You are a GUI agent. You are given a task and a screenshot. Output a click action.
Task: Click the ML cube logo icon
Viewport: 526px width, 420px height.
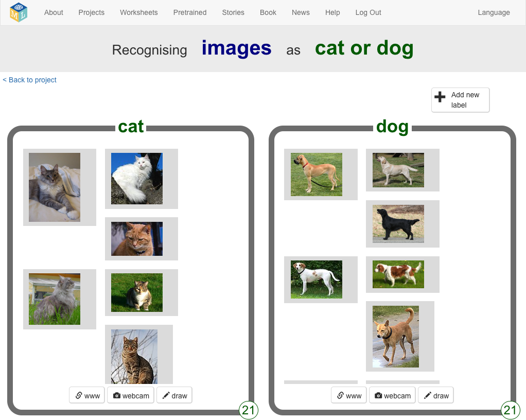click(x=19, y=12)
